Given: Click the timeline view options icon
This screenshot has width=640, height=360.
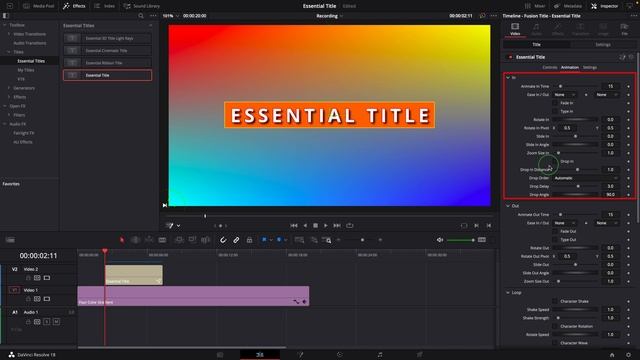Looking at the screenshot, I should point(10,240).
